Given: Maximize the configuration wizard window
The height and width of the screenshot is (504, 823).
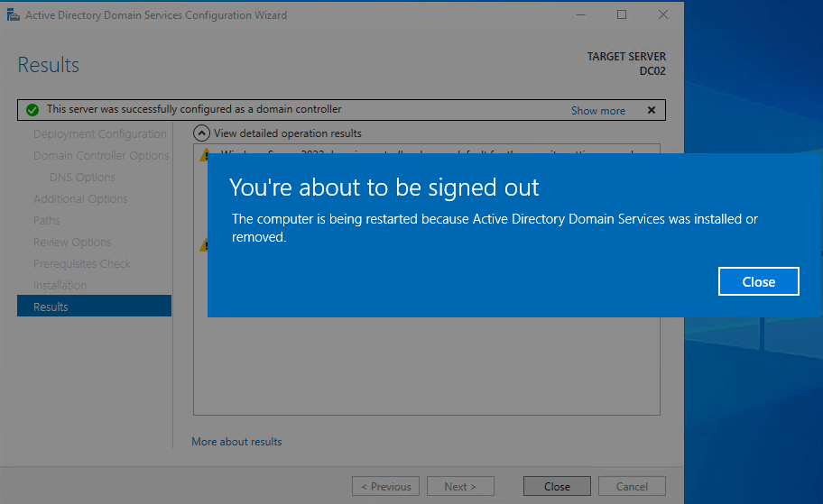Looking at the screenshot, I should click(622, 15).
